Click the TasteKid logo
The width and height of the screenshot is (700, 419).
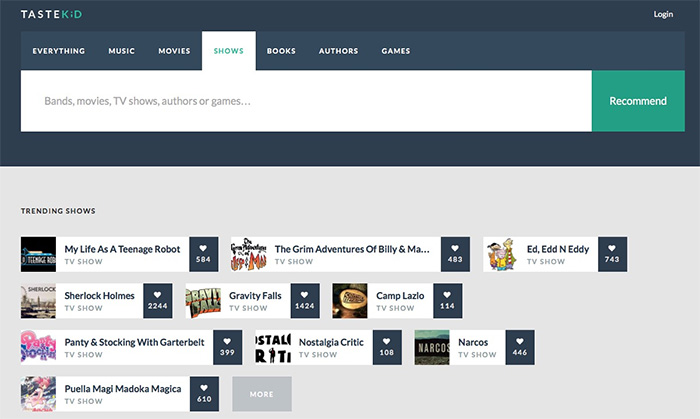pyautogui.click(x=51, y=14)
